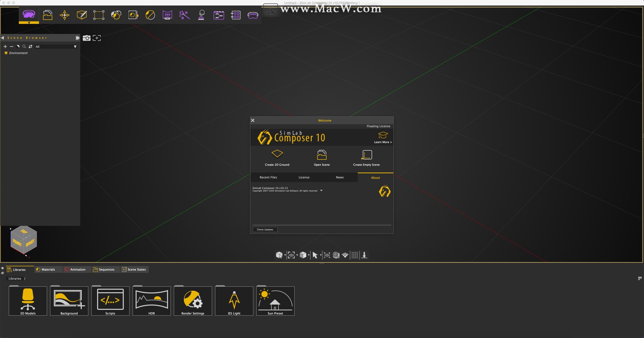Open the interaction touch-finger tool

tap(202, 15)
